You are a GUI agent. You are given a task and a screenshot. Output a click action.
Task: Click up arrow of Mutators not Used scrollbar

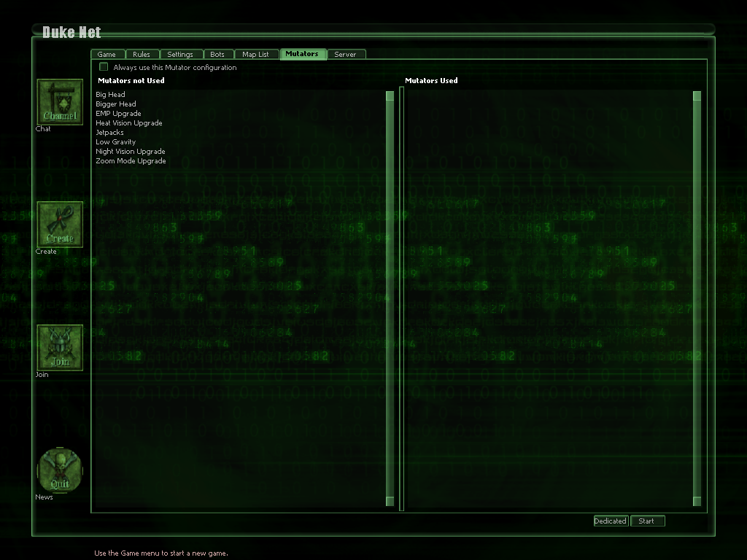pyautogui.click(x=390, y=96)
